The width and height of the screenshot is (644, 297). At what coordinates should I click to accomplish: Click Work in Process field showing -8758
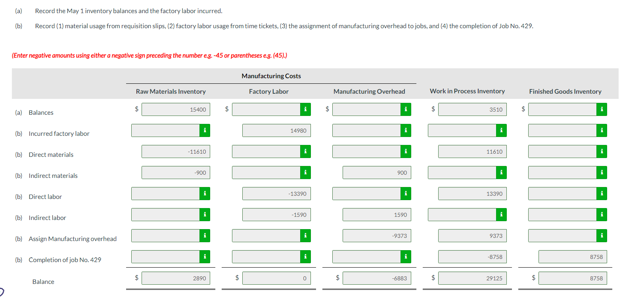point(472,256)
